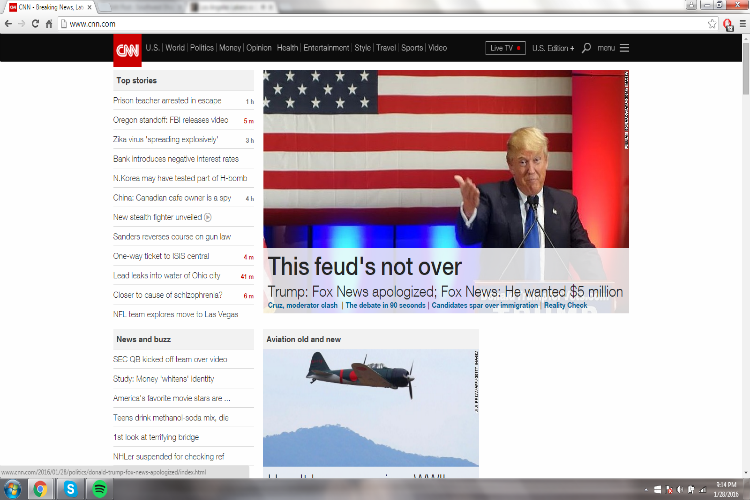
Task: Open "America's favorite movie stars are ..."
Action: [172, 398]
